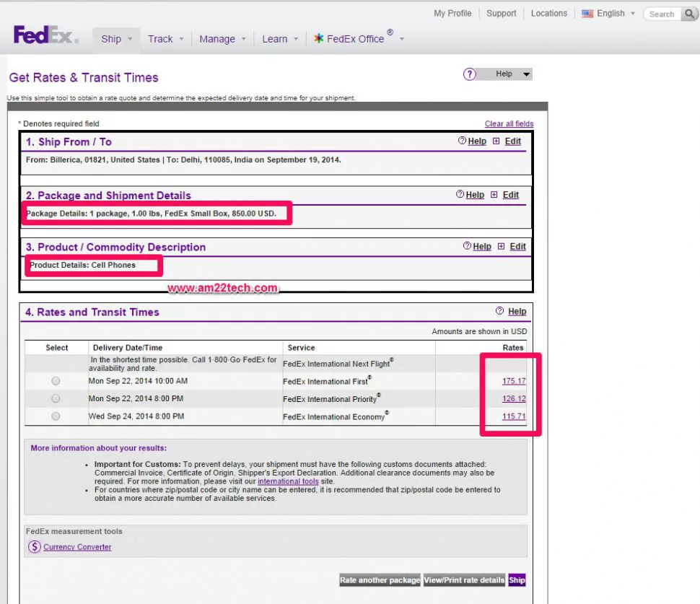Screen dimensions: 700x604
Task: Open the 115.71 rate link
Action: click(514, 416)
